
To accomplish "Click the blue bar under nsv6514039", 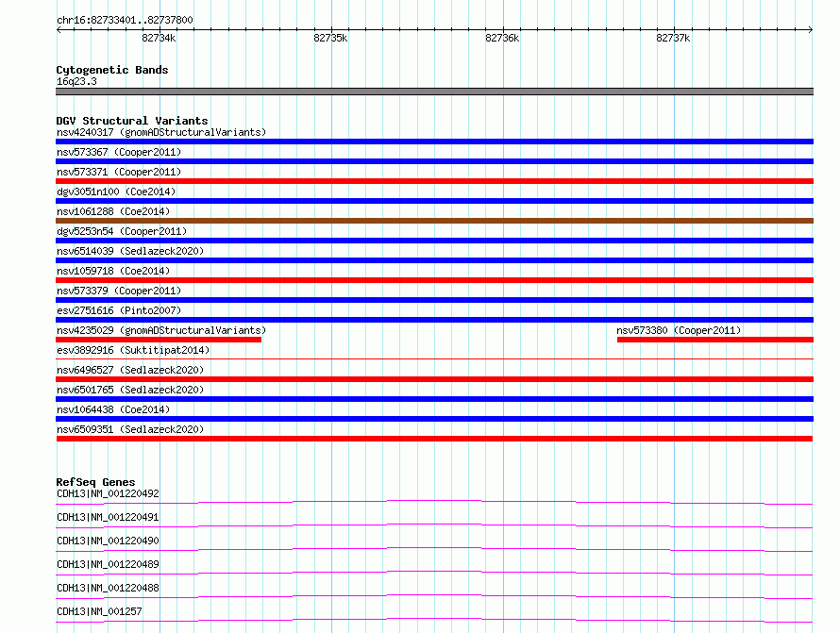I will (434, 260).
